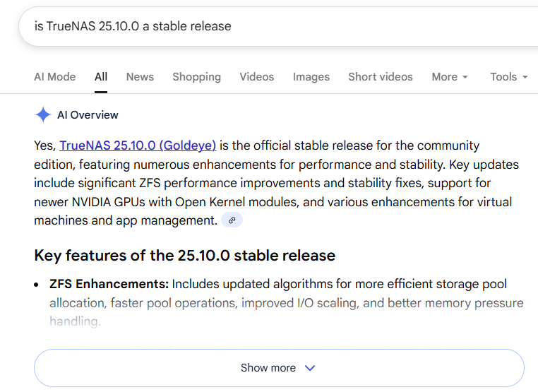Go to the News tab
This screenshot has height=392, width=538.
pyautogui.click(x=140, y=77)
